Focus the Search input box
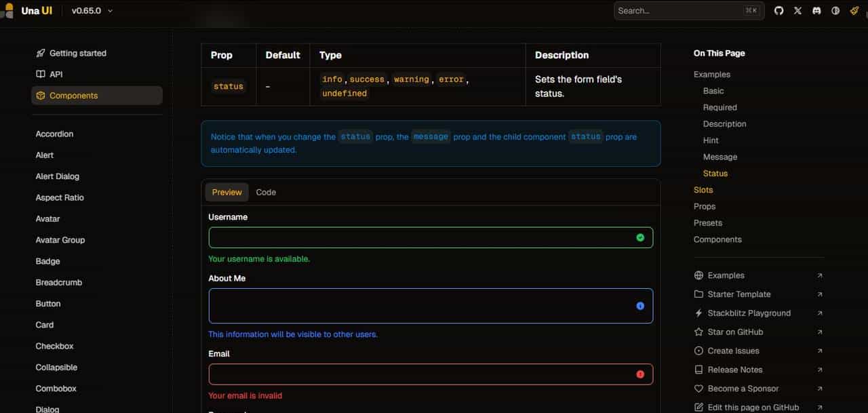868x413 pixels. 678,11
